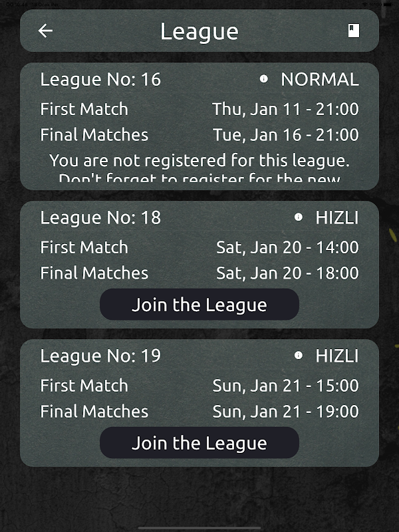Screen dimensions: 399x532
Task: Select the League No: 18 title
Action: (x=100, y=217)
